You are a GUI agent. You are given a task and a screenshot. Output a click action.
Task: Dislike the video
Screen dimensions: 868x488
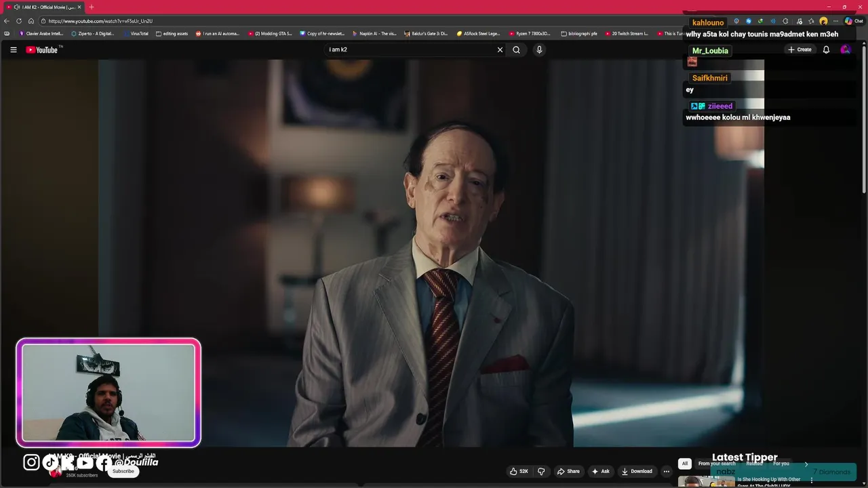tap(541, 471)
